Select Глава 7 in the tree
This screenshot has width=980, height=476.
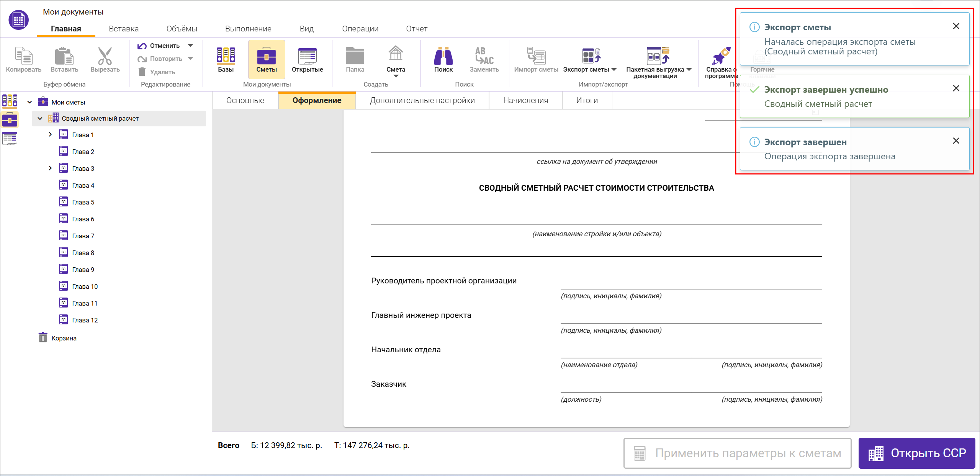[83, 236]
